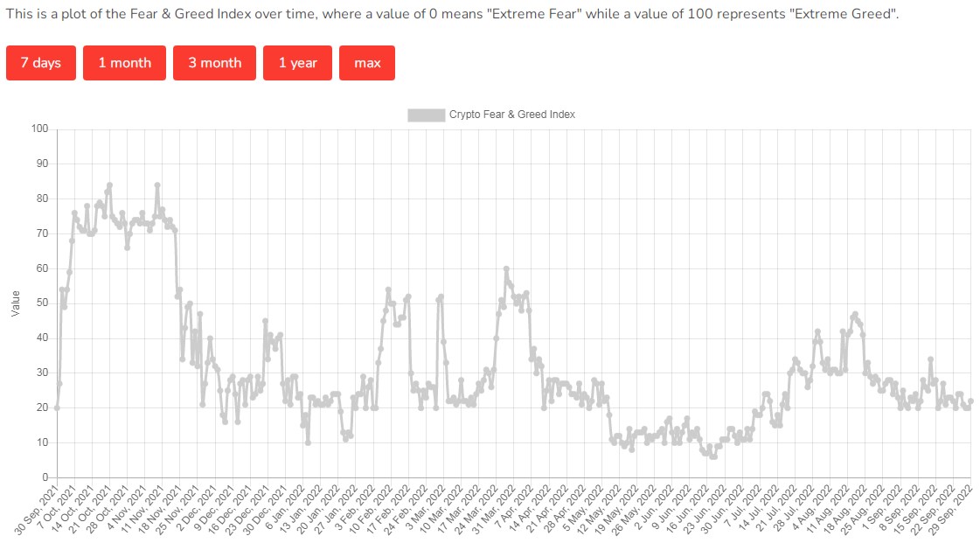Click the y-axis label '80'
Viewport: 980px width, 543px height.
coord(42,198)
